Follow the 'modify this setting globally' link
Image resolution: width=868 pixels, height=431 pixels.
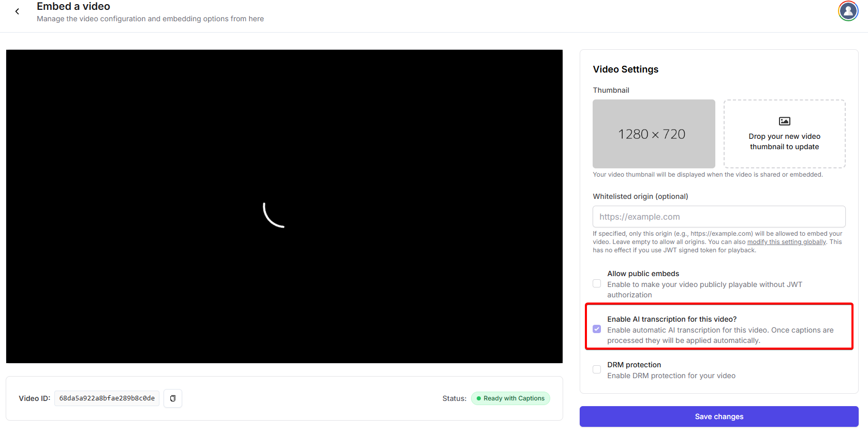(786, 242)
